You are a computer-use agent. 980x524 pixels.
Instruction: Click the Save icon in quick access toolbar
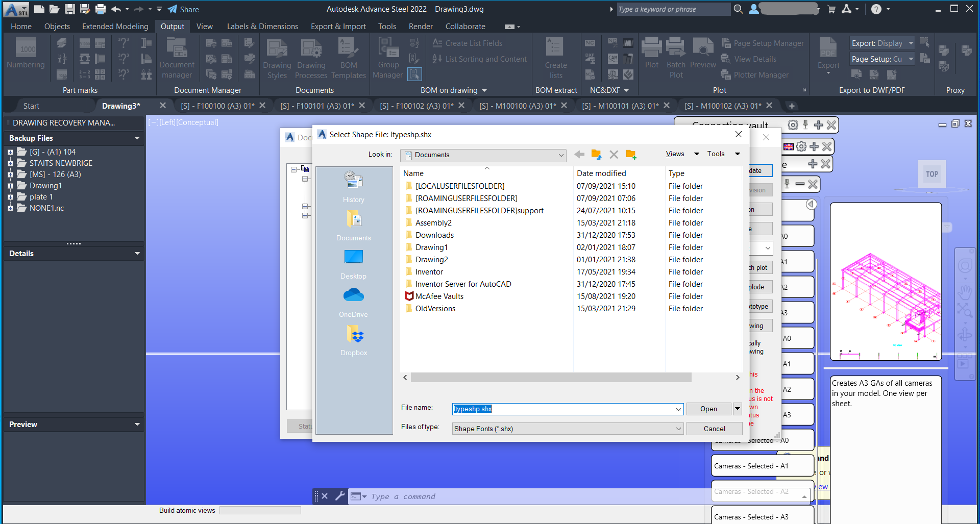pos(70,9)
